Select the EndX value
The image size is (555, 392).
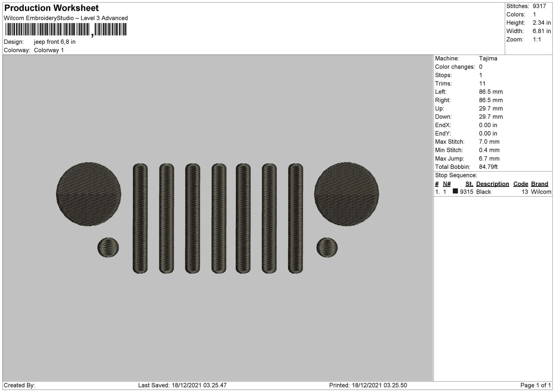pyautogui.click(x=488, y=125)
